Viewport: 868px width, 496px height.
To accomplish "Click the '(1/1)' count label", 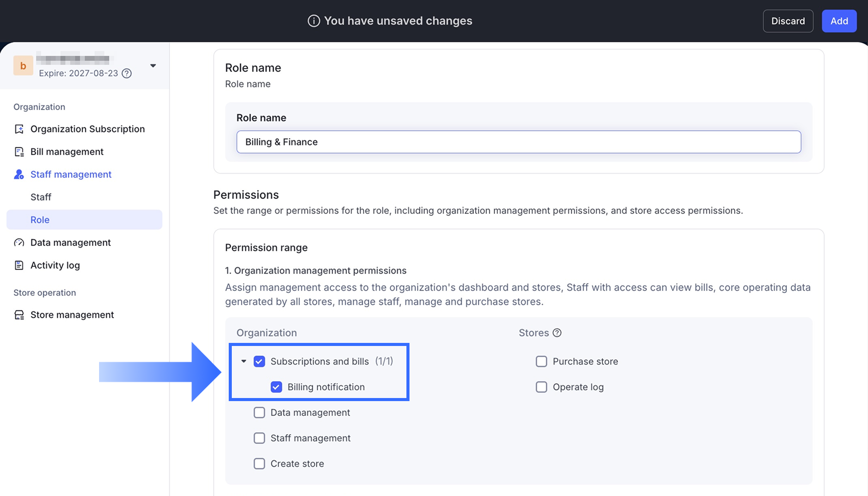I will [384, 361].
